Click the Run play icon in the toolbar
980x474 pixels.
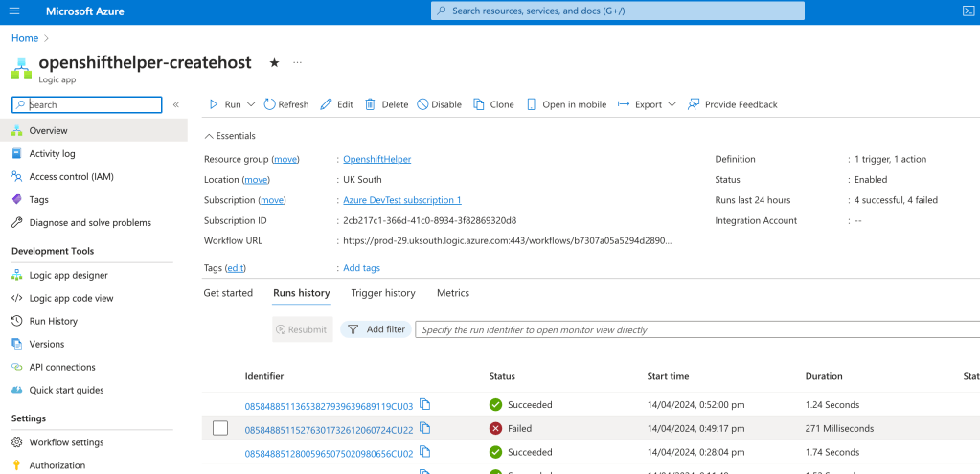[x=213, y=104]
